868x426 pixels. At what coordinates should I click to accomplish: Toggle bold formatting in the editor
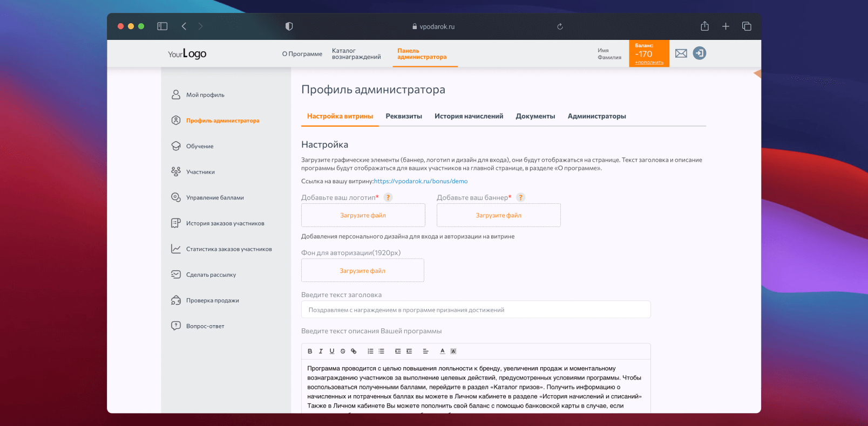(310, 351)
